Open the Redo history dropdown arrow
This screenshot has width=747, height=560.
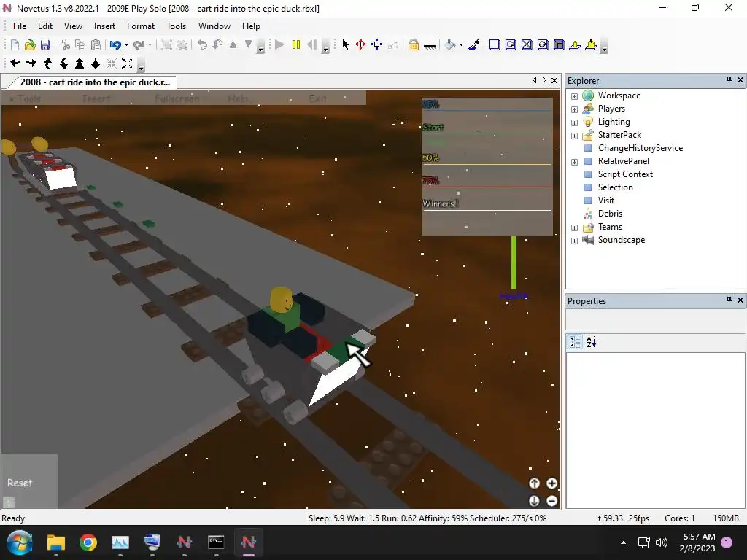coord(150,45)
